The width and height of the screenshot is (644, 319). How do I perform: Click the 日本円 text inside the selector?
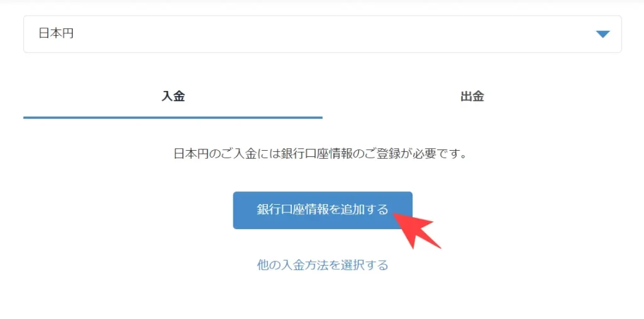click(56, 34)
